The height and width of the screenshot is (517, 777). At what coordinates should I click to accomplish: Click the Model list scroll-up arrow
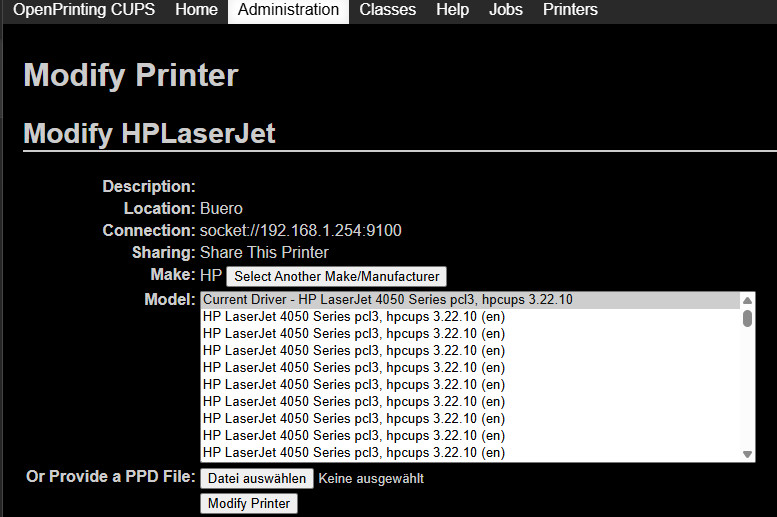click(747, 300)
